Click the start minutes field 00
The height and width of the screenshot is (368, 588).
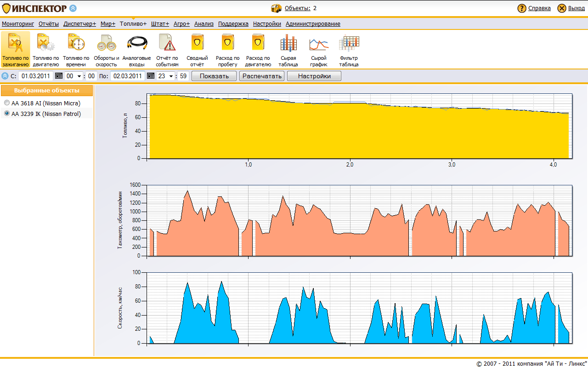[91, 76]
